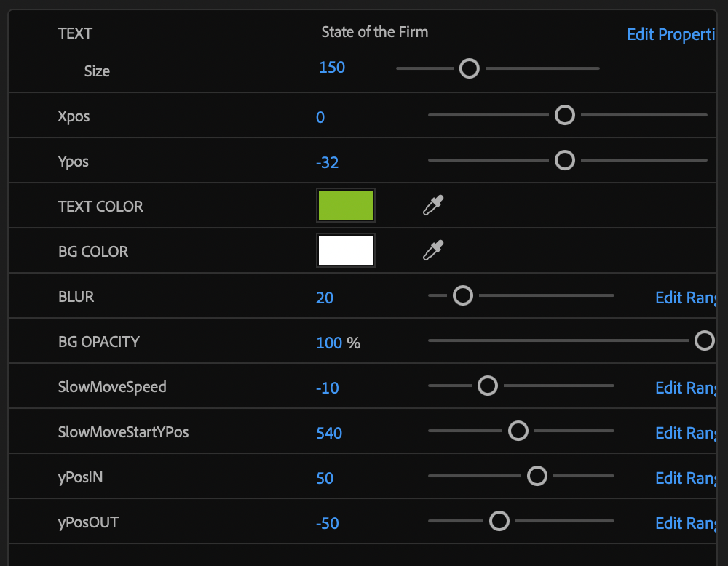
Task: Click the BG OPACITY slider handle
Action: point(704,340)
